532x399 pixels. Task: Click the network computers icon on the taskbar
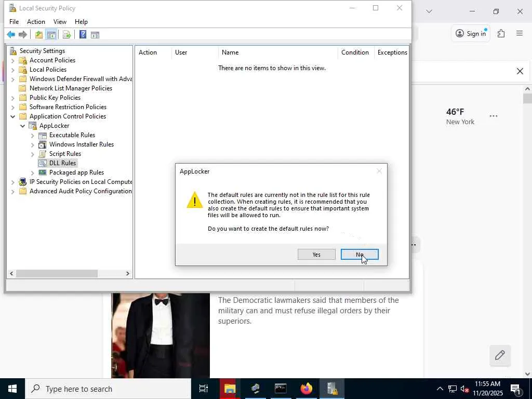tap(255, 389)
